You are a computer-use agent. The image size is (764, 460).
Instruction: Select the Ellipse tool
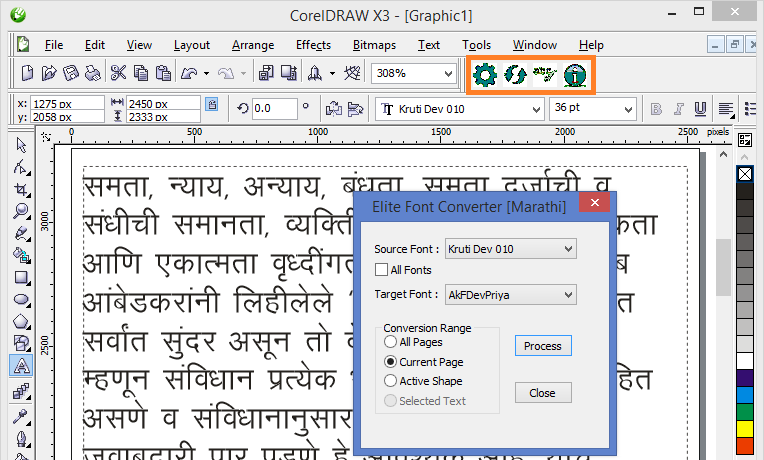click(21, 300)
